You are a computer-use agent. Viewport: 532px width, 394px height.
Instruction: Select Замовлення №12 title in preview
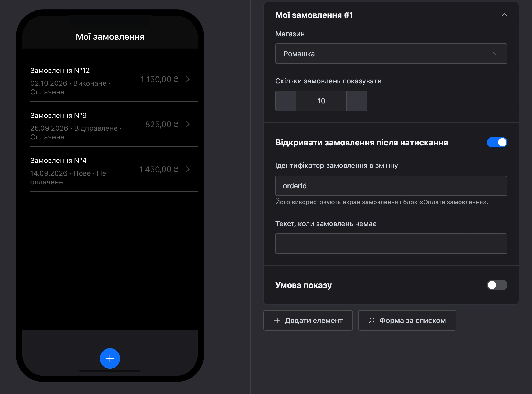(60, 70)
